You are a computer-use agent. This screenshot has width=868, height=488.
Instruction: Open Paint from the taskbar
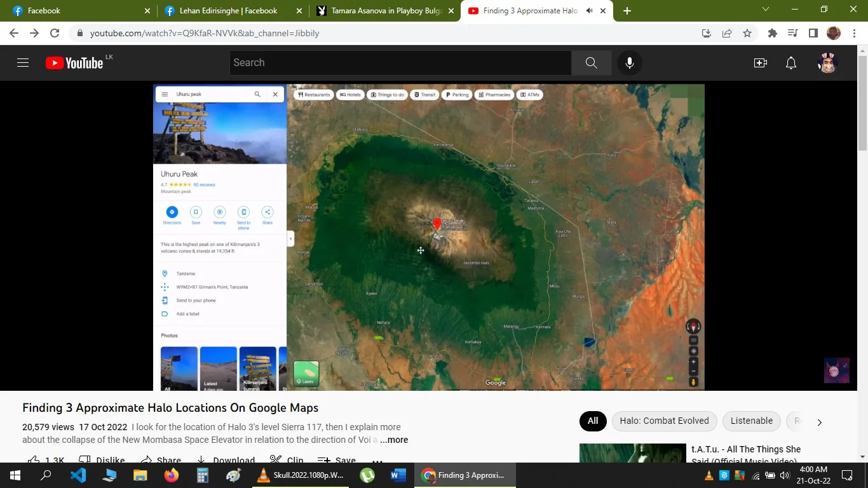234,475
